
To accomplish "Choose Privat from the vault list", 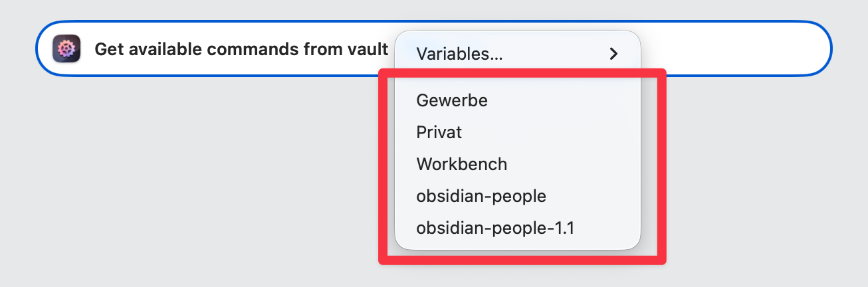I will click(439, 132).
